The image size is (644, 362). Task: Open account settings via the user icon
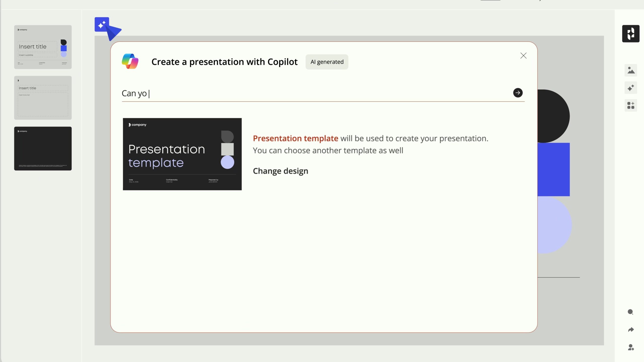630,347
